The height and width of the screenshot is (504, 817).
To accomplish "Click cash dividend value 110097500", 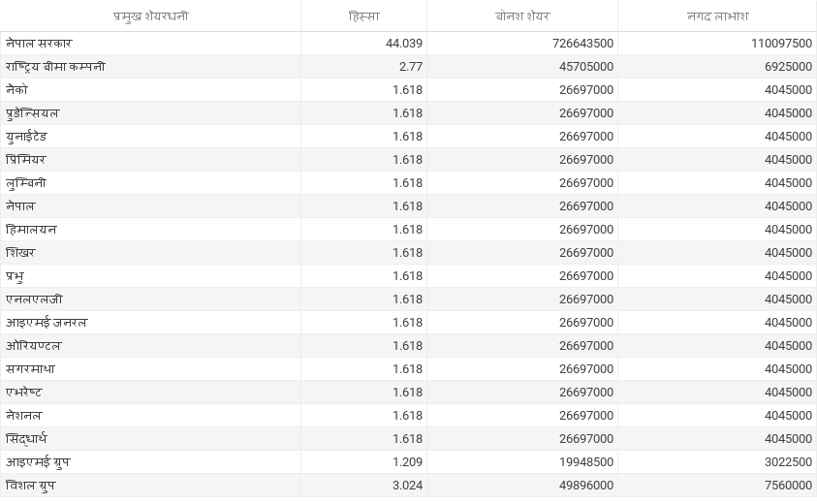I will [x=781, y=44].
